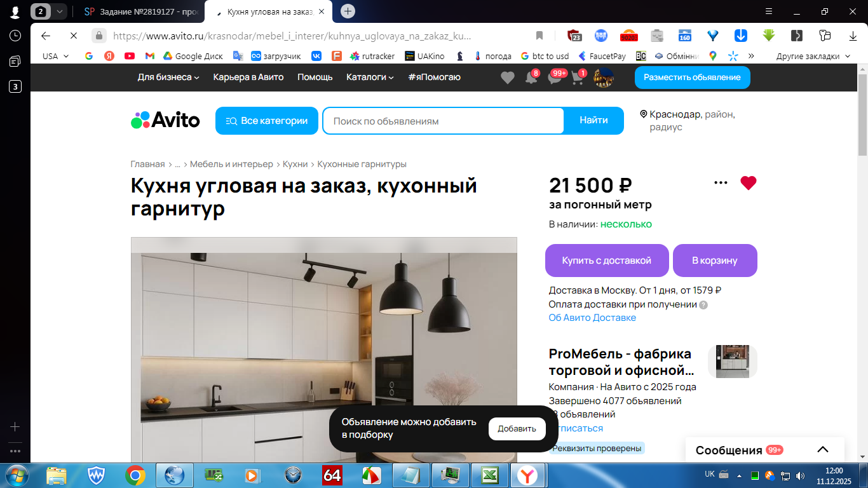Open Об Авито Доставке link
Screen dimensions: 868x488
(x=592, y=318)
